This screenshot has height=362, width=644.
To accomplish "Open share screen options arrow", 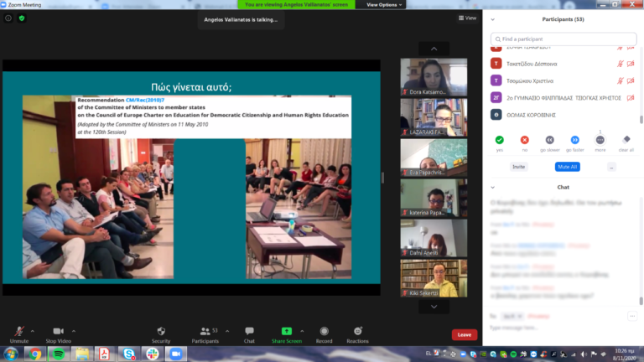I will tap(302, 331).
